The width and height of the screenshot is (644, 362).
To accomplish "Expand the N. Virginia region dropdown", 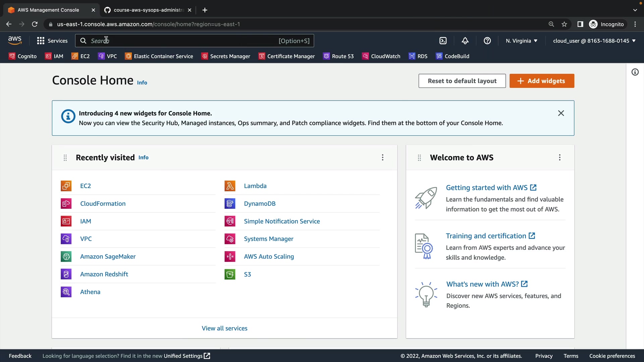I will (x=522, y=41).
